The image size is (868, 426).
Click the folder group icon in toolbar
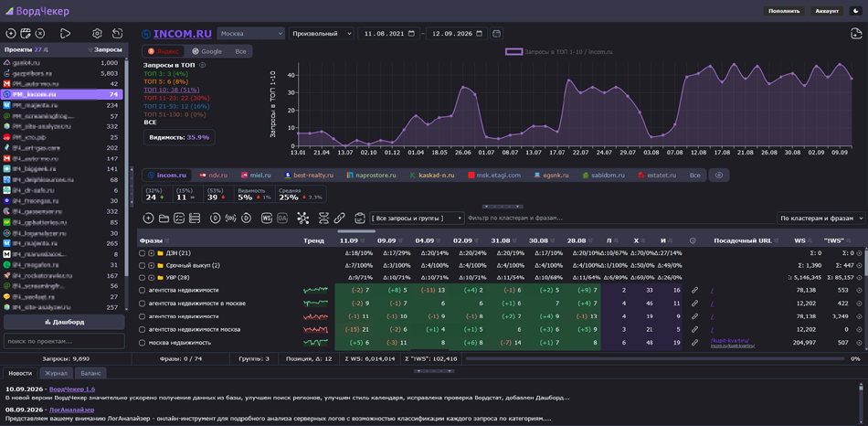164,218
